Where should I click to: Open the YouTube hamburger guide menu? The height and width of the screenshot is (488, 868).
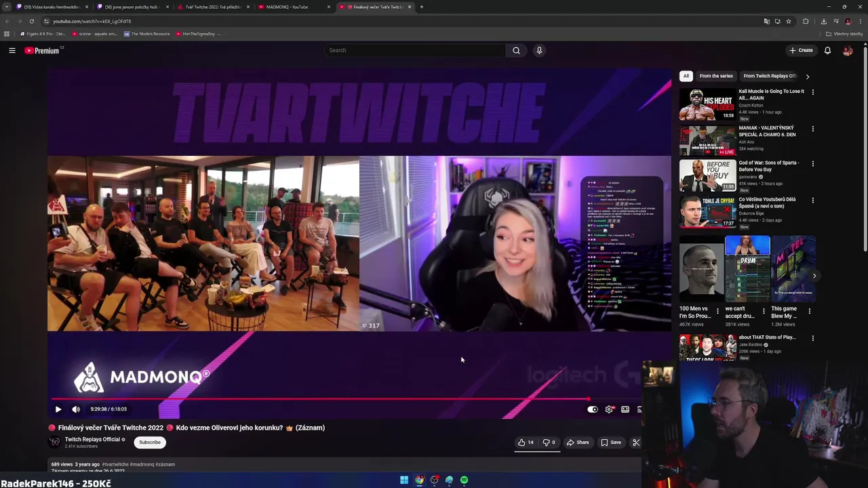click(12, 50)
